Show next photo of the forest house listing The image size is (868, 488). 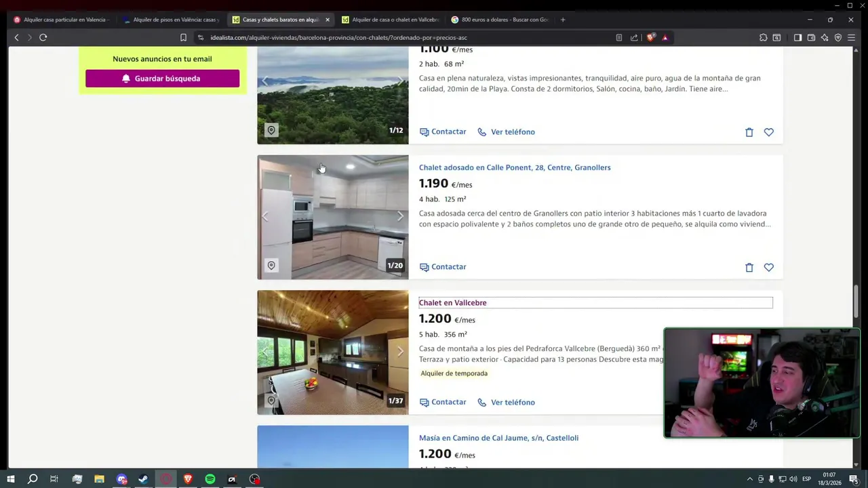coord(400,81)
